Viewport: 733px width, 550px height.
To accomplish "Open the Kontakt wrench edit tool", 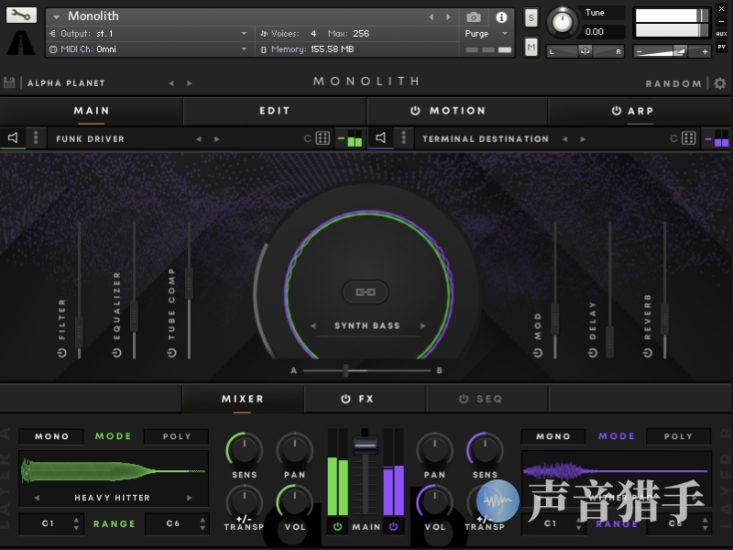I will [x=21, y=15].
